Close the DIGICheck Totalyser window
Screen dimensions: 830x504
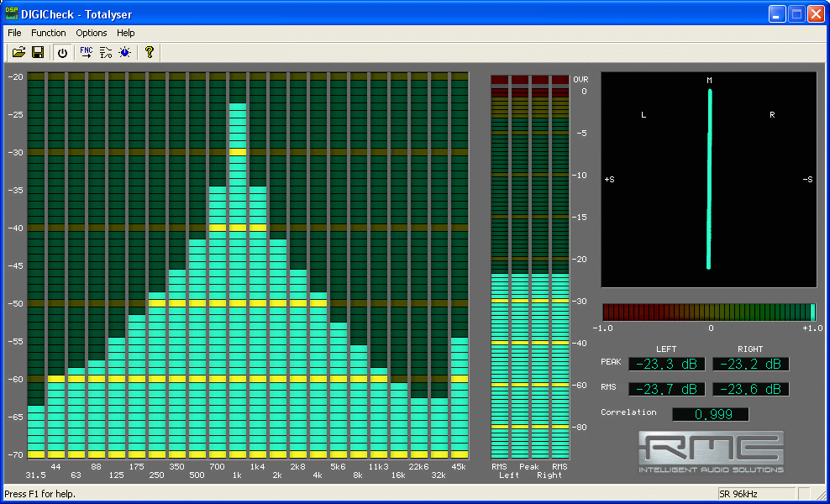coord(815,13)
